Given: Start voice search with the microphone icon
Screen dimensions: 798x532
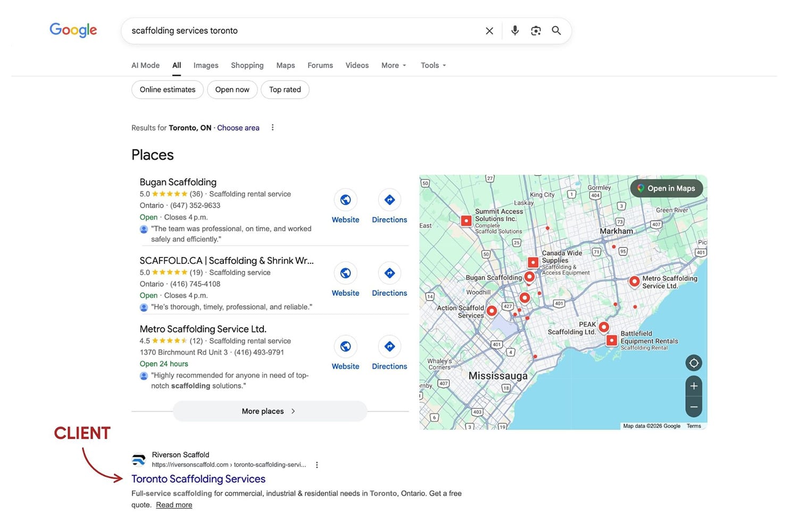Looking at the screenshot, I should 514,31.
